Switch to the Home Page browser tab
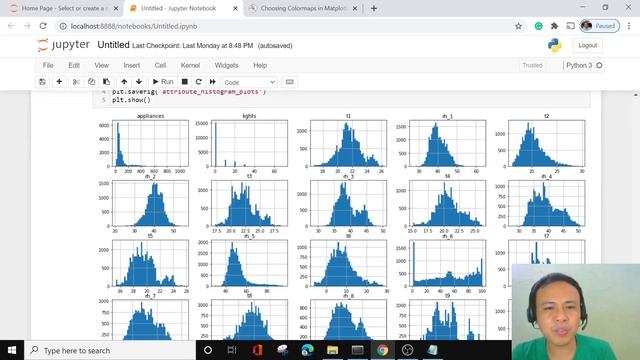 (63, 8)
